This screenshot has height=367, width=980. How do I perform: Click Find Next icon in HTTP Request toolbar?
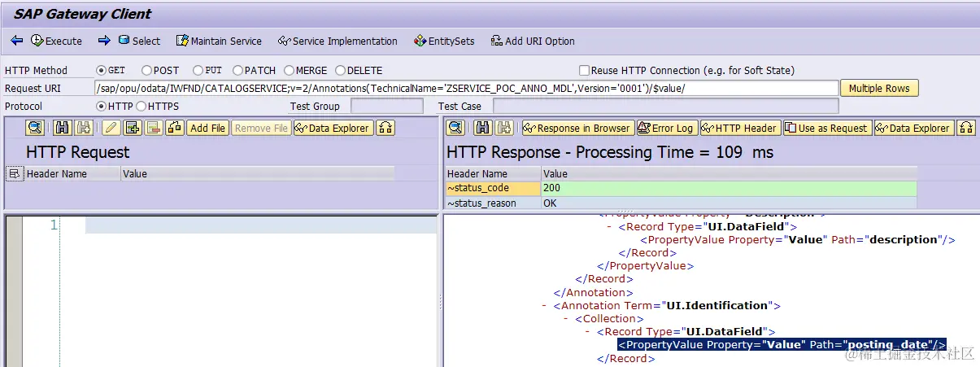tap(83, 128)
